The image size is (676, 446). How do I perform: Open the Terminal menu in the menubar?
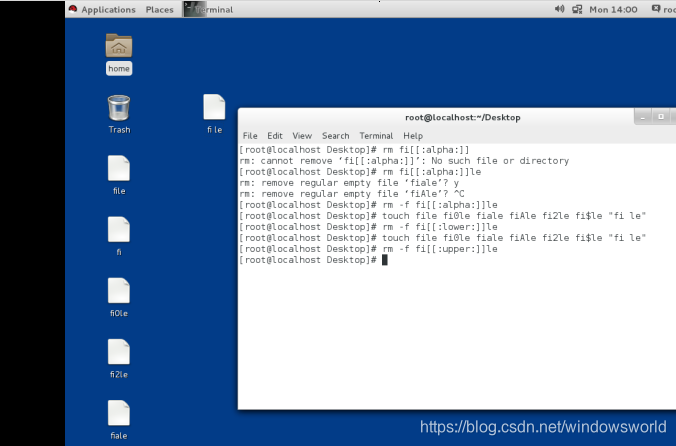376,136
